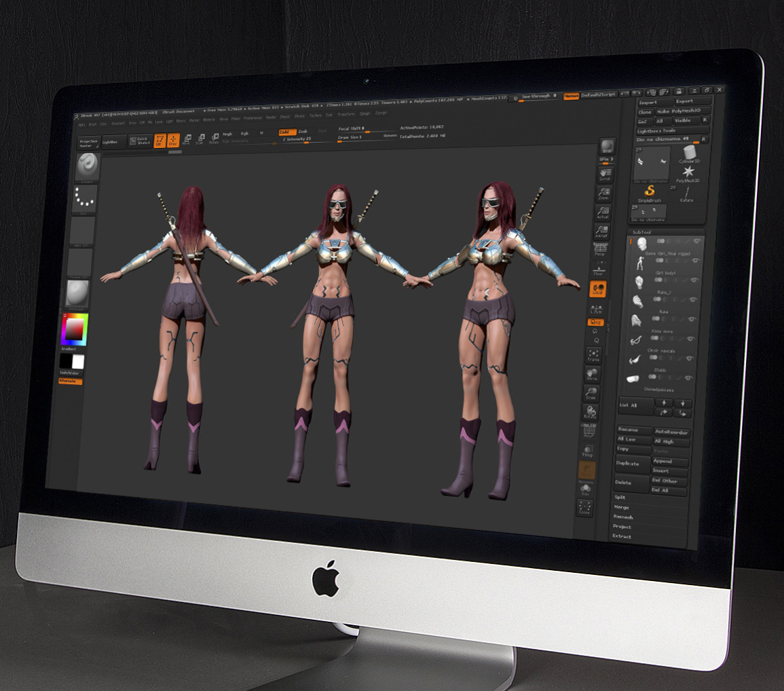
Task: Pick a color in color picker square
Action: tap(75, 330)
